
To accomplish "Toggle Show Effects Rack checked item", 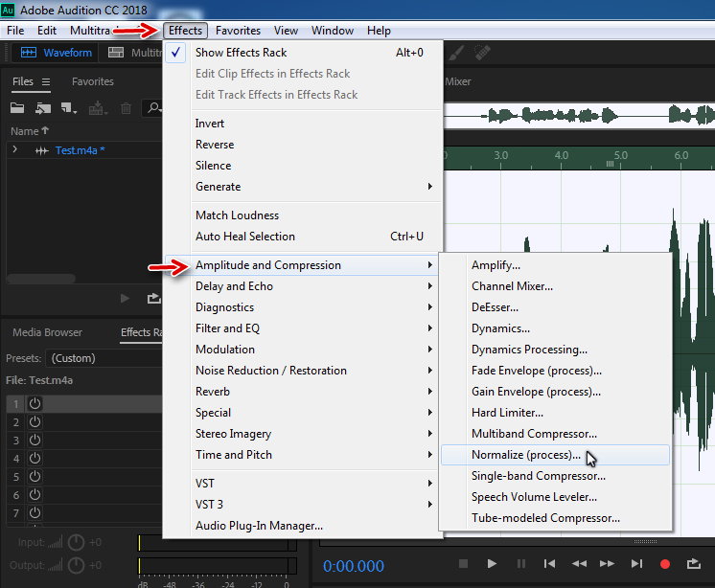I will point(241,53).
